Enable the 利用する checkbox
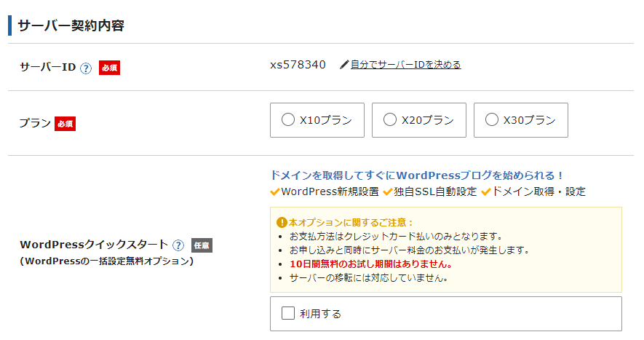Viewport: 644px width, 340px height. click(x=288, y=313)
